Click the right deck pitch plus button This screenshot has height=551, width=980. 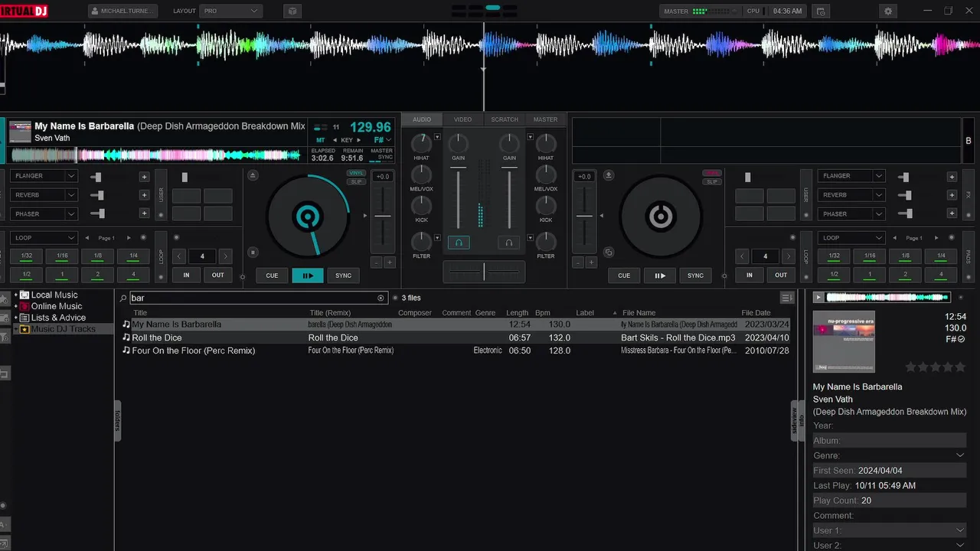[x=590, y=262]
